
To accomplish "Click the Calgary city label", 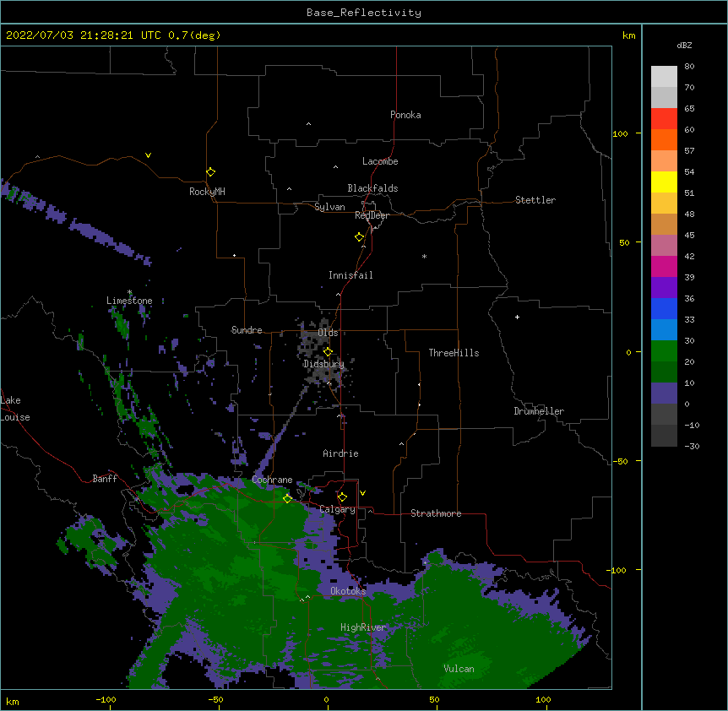I will coord(337,509).
